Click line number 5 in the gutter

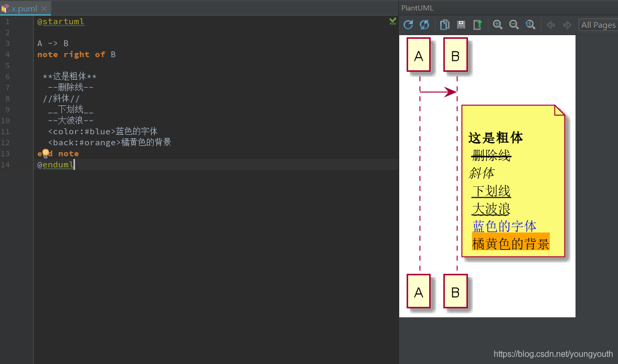pos(7,66)
